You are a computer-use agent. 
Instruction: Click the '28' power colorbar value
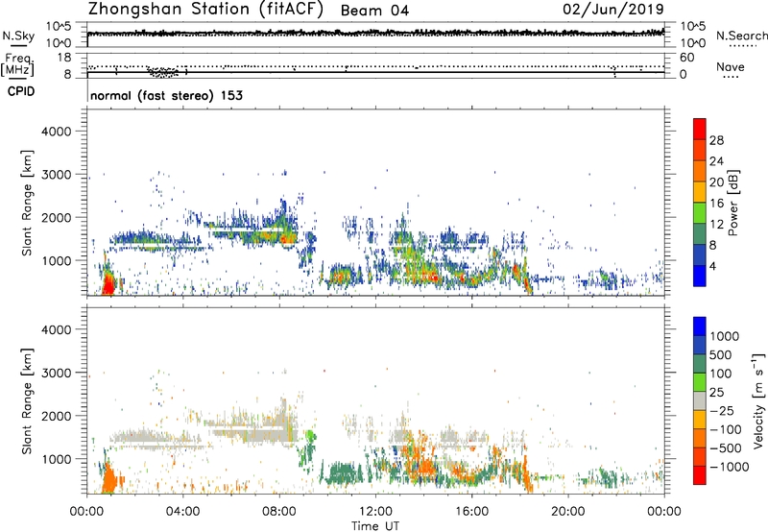[x=716, y=140]
